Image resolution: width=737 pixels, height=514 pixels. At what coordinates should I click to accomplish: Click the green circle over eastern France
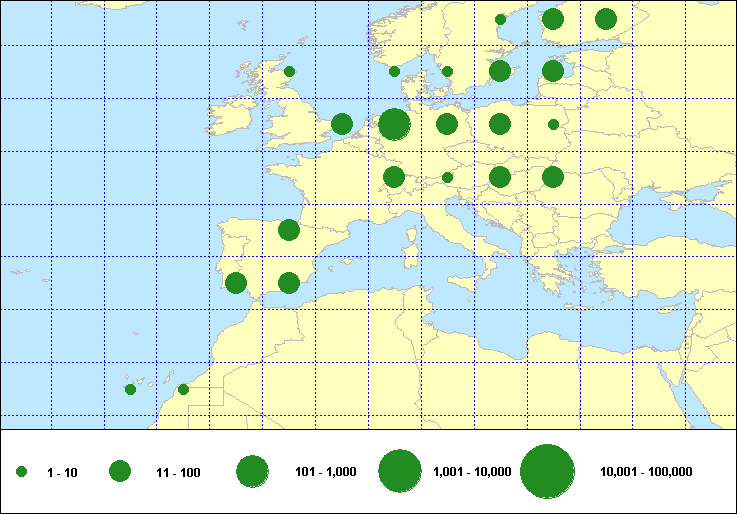click(394, 177)
